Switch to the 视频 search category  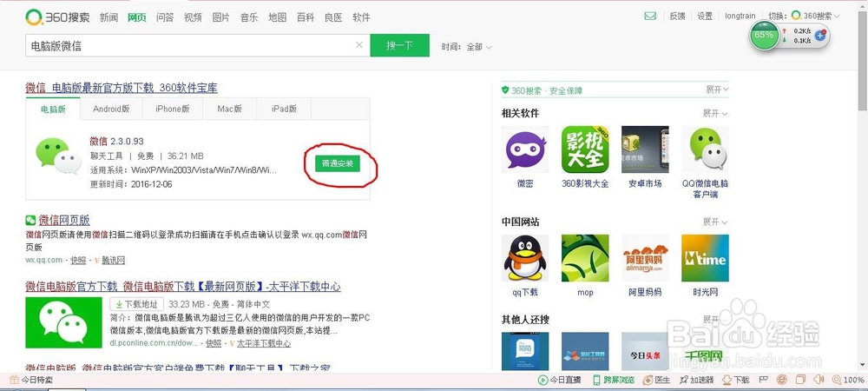point(193,17)
